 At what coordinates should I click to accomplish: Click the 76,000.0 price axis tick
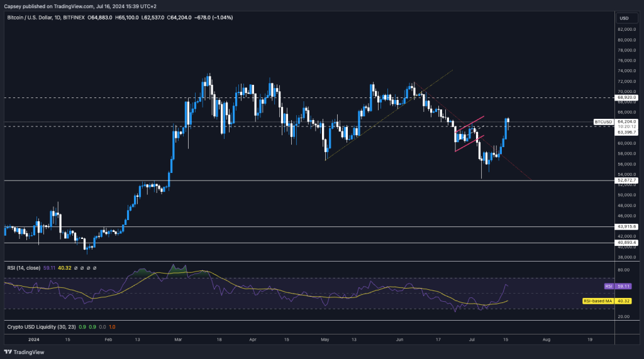tap(627, 60)
